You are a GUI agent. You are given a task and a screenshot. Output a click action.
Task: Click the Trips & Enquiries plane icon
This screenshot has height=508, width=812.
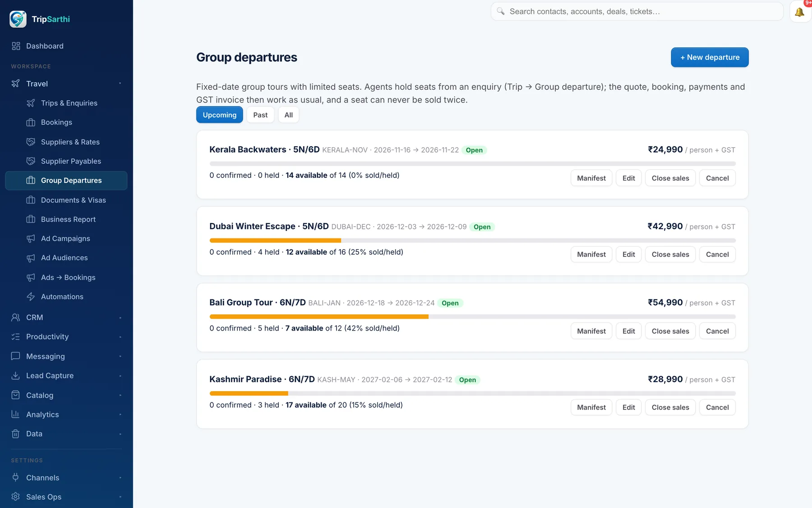(x=31, y=103)
